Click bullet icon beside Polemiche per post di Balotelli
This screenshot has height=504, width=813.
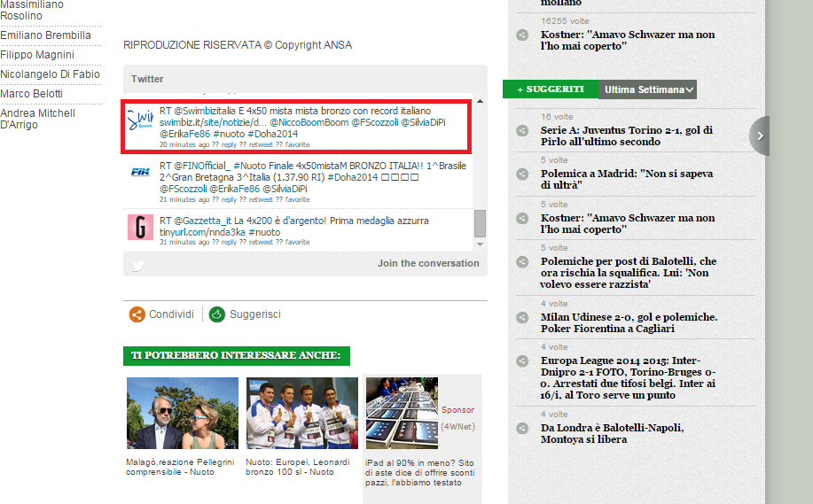click(x=522, y=262)
